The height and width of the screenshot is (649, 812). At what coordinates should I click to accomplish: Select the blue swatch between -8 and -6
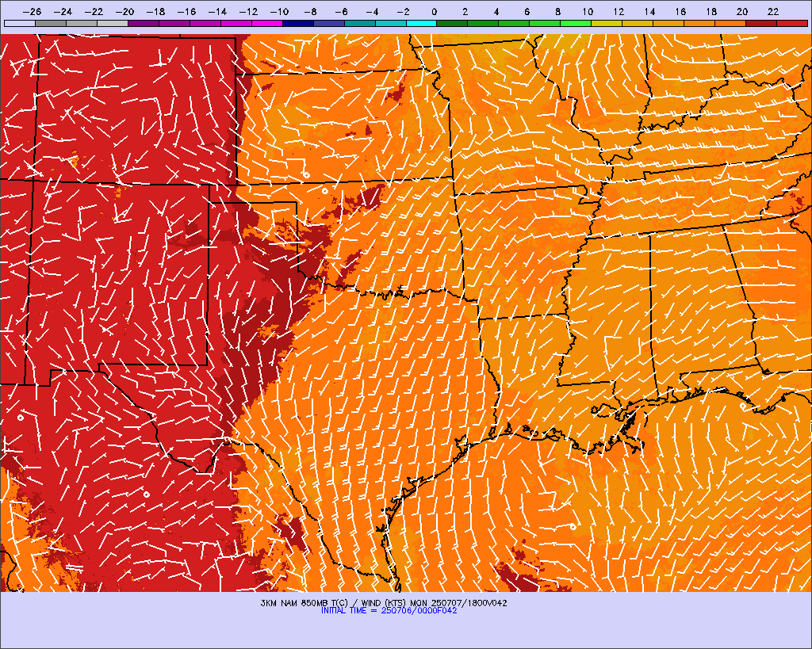pos(328,23)
